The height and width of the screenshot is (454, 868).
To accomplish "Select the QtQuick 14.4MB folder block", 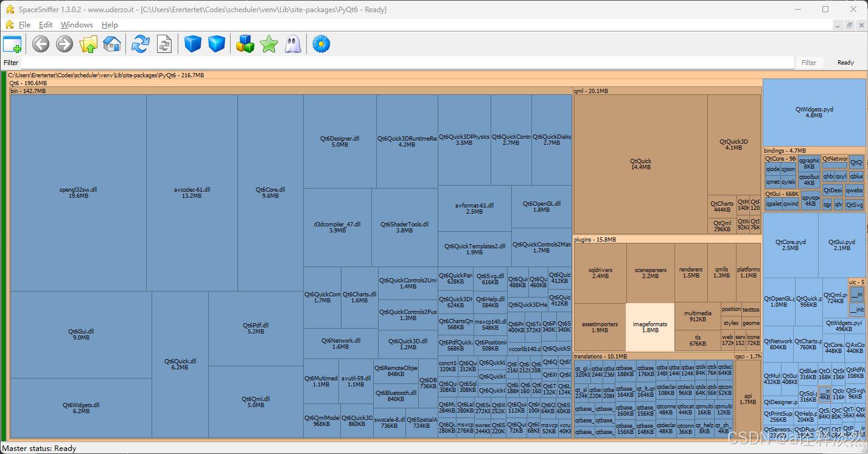I will 640,164.
